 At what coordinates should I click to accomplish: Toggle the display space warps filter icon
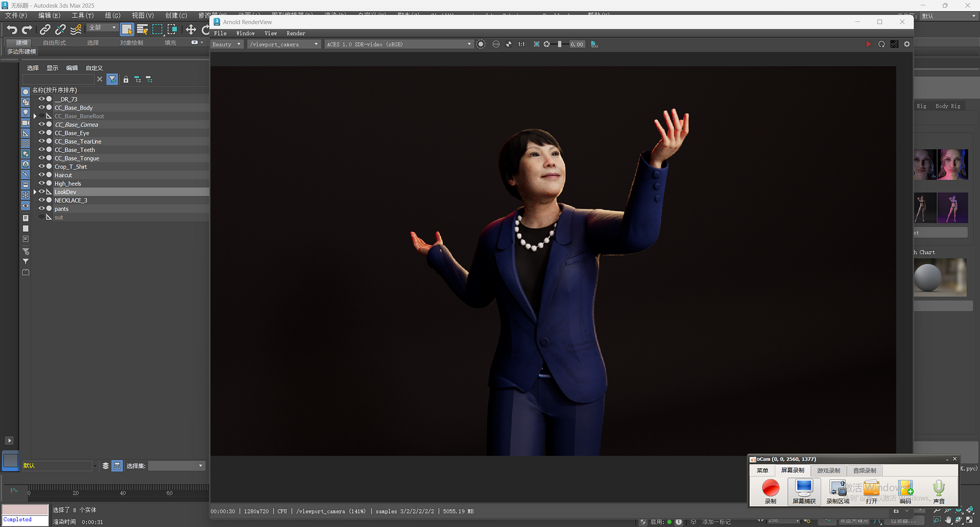(25, 143)
